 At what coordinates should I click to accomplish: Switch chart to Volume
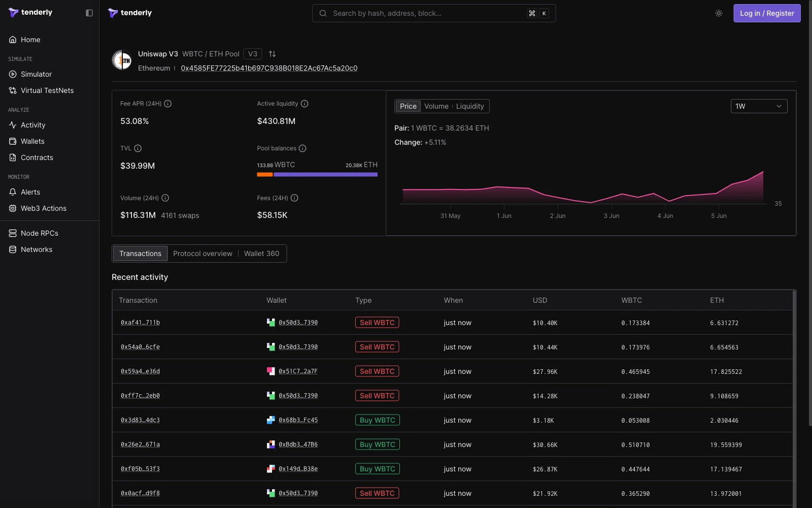pos(436,106)
